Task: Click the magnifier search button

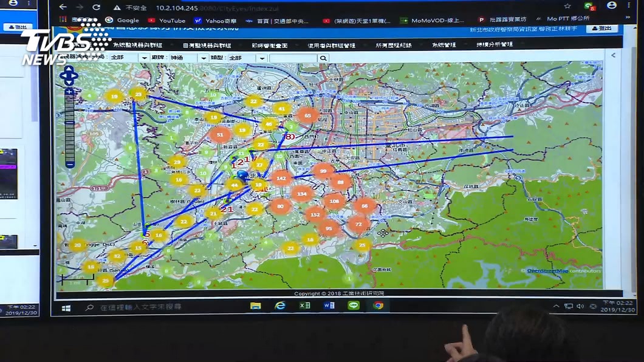Action: click(x=323, y=58)
